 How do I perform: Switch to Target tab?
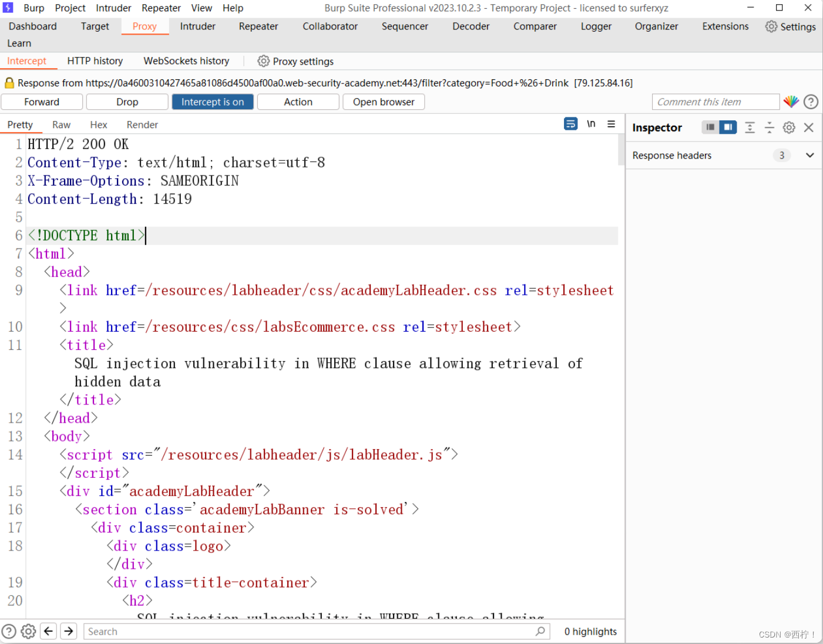click(95, 26)
